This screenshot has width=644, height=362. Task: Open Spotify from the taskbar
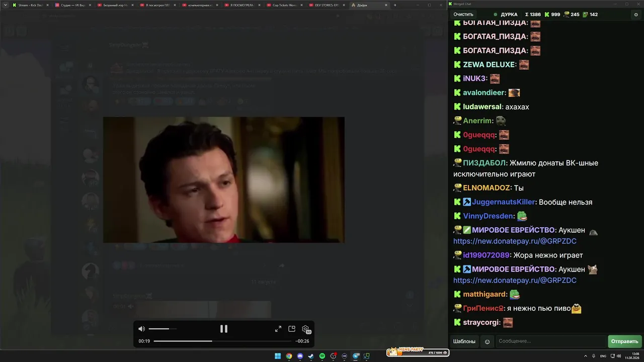point(322,356)
